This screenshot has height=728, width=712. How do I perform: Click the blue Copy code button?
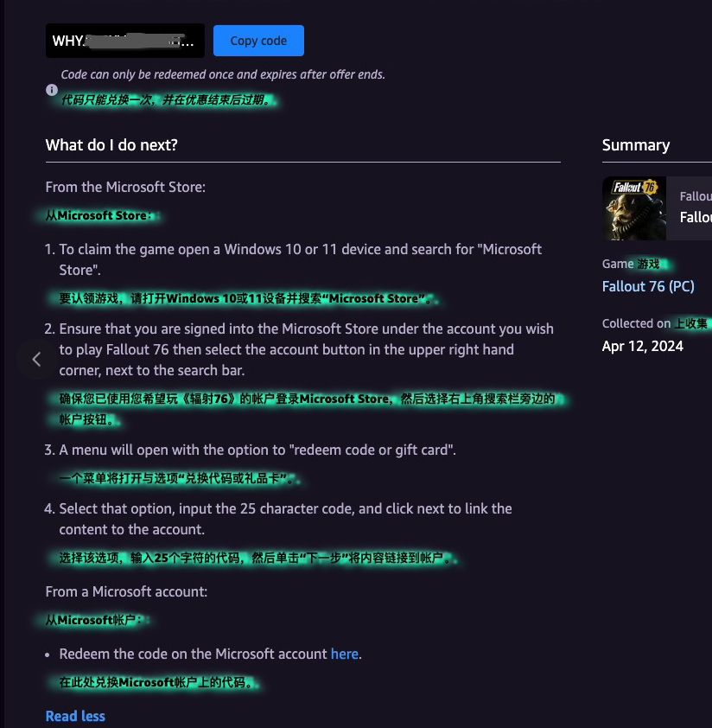click(258, 41)
